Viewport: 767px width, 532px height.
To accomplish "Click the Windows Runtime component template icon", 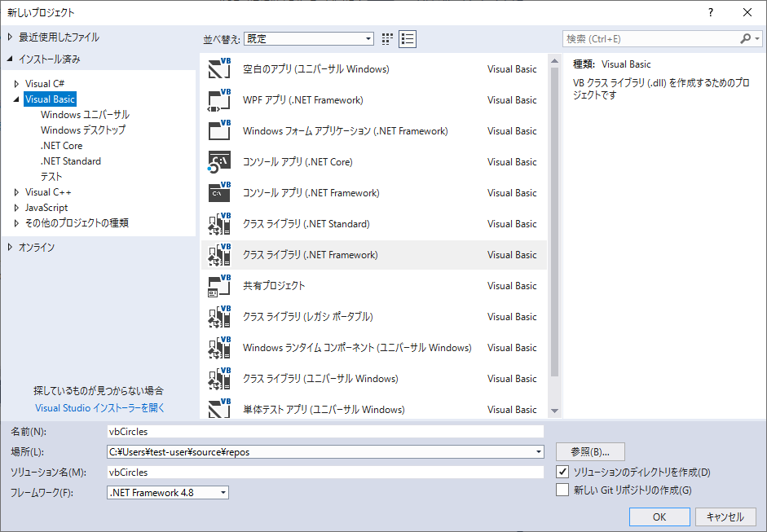I will pyautogui.click(x=219, y=348).
